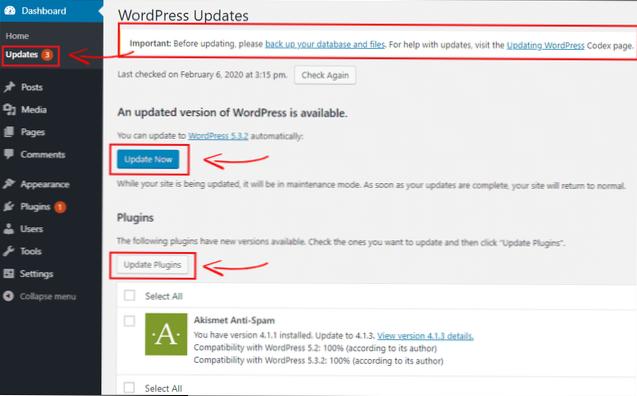
Task: Click the Check Again button
Action: [x=325, y=75]
